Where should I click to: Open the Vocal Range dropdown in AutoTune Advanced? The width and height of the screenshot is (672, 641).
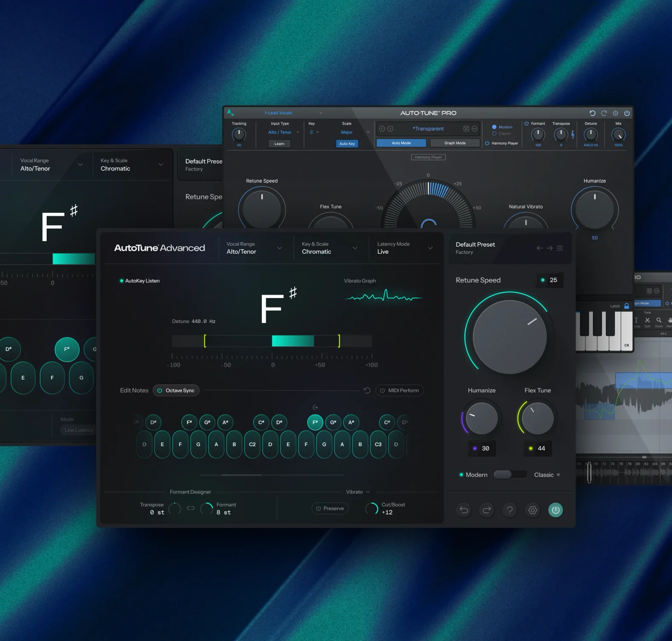pyautogui.click(x=255, y=248)
